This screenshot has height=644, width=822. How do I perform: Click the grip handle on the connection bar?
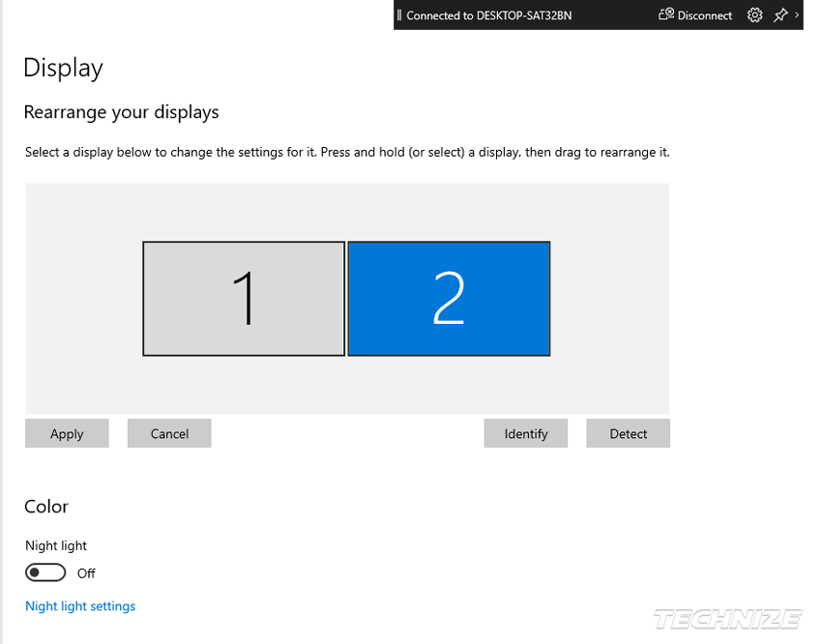[x=399, y=15]
